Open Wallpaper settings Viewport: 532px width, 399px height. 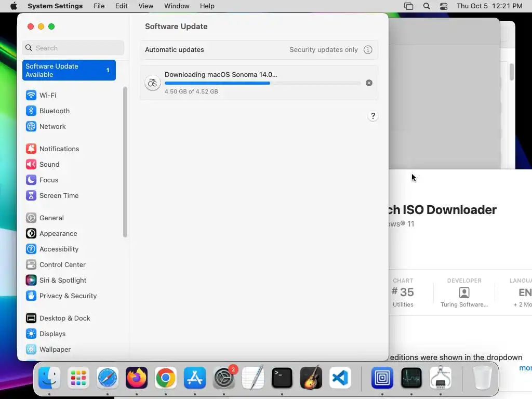[x=48, y=350]
